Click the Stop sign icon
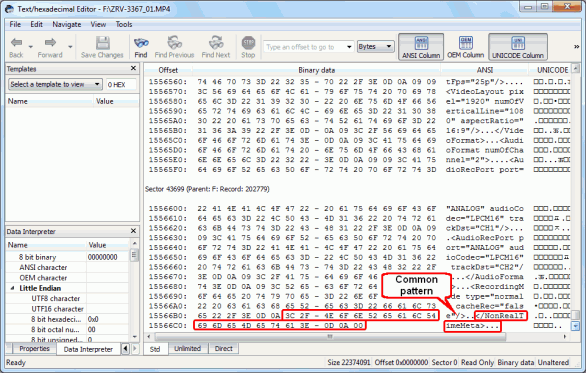This screenshot has height=373, width=586. click(x=248, y=43)
